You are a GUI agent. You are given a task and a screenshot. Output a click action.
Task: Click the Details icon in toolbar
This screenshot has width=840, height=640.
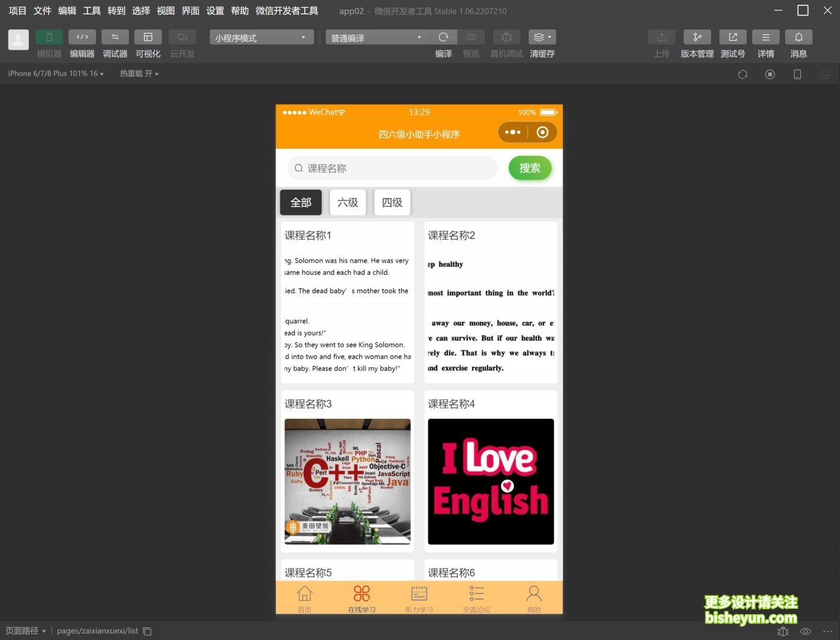coord(766,37)
